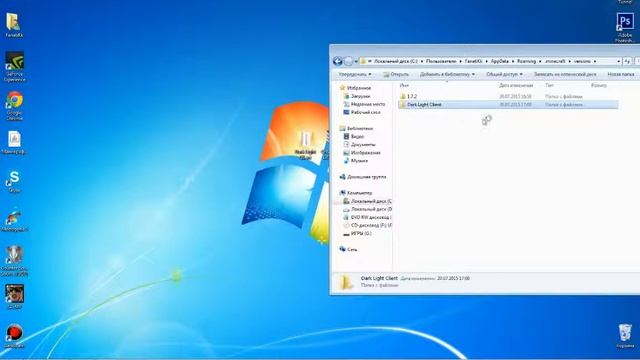Open the Recycle Bin on the desktop
This screenshot has height=360, width=640.
(625, 336)
